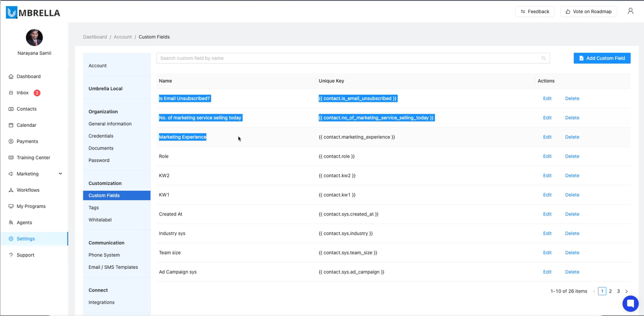
Task: Open Phone System settings
Action: [x=104, y=255]
